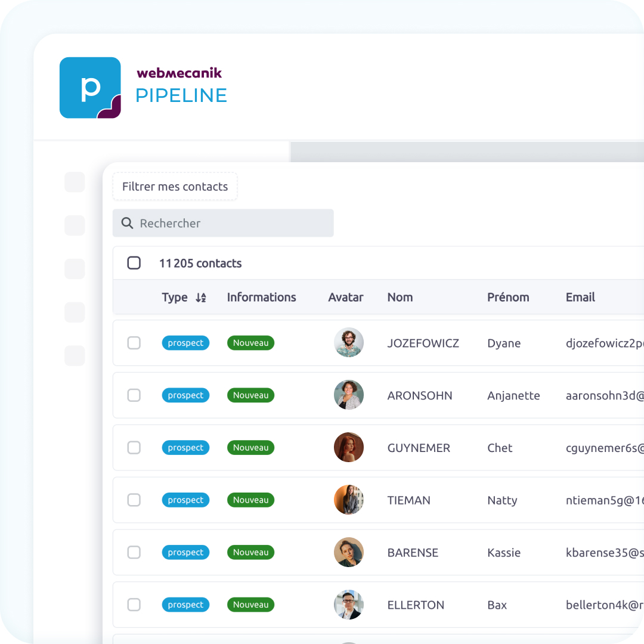Open Kassie Barense's avatar
Viewport: 644px width, 644px height.
[x=349, y=553]
